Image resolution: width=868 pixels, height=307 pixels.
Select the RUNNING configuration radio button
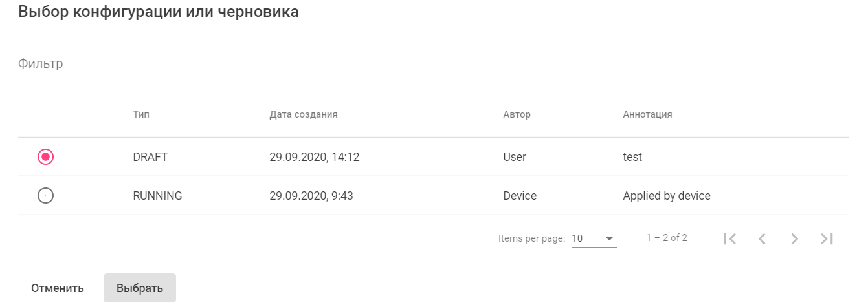pos(45,196)
